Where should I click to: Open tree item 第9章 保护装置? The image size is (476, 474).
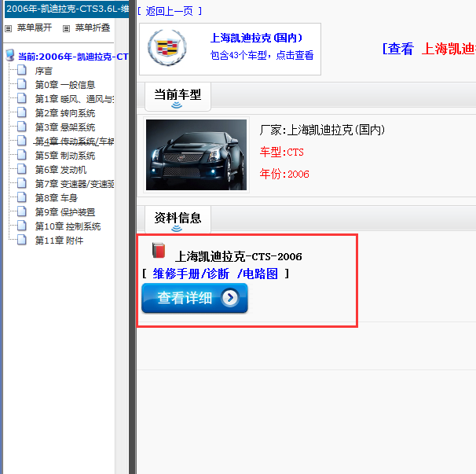(x=65, y=212)
